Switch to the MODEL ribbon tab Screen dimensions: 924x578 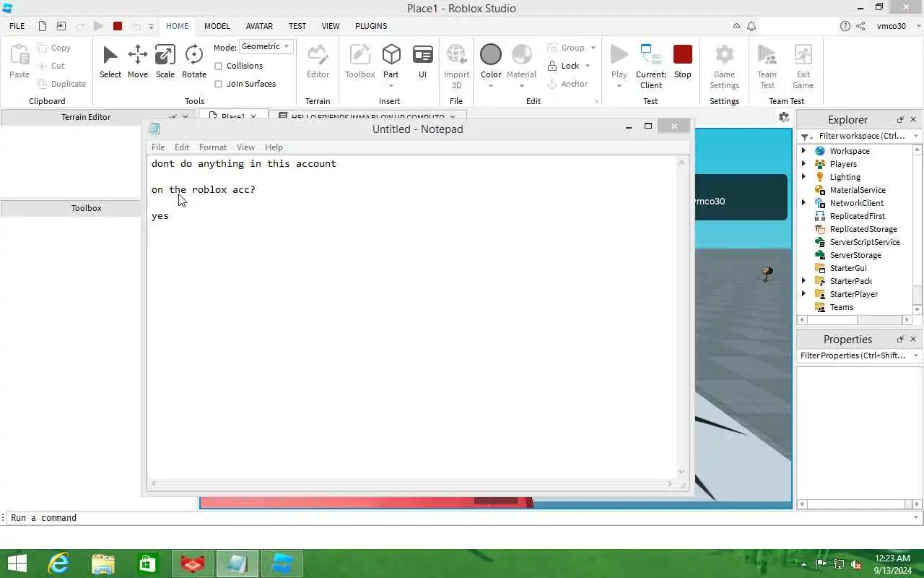tap(217, 26)
